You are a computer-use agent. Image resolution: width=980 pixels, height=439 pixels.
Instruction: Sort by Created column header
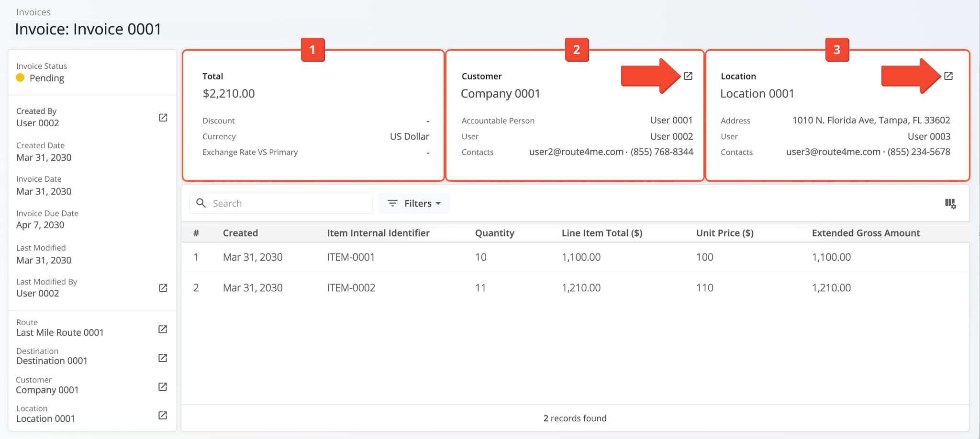coord(240,233)
